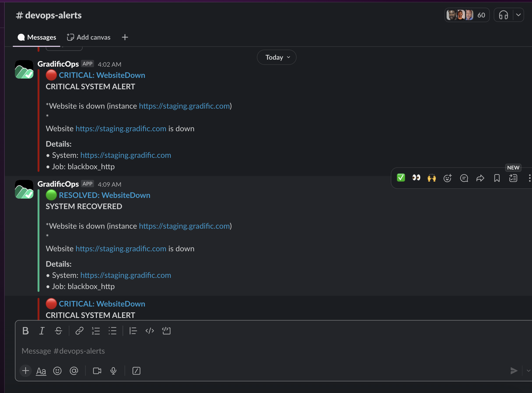Open slash command shortcuts

136,371
